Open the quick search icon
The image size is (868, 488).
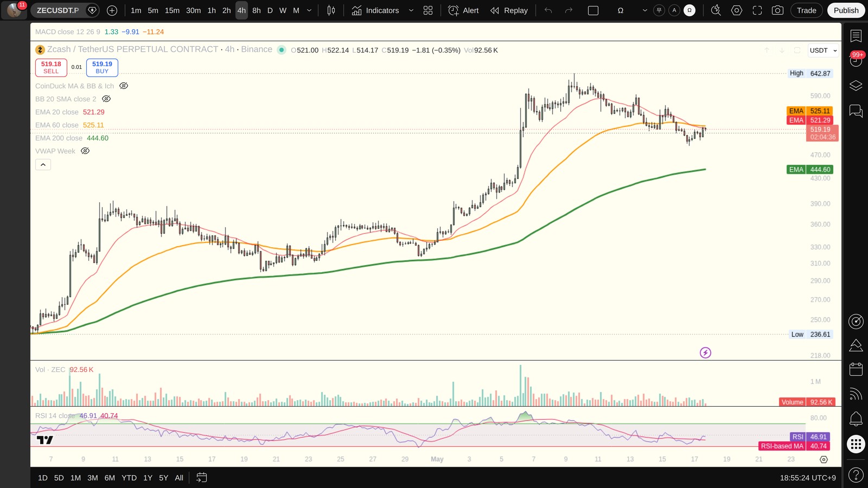click(x=716, y=10)
